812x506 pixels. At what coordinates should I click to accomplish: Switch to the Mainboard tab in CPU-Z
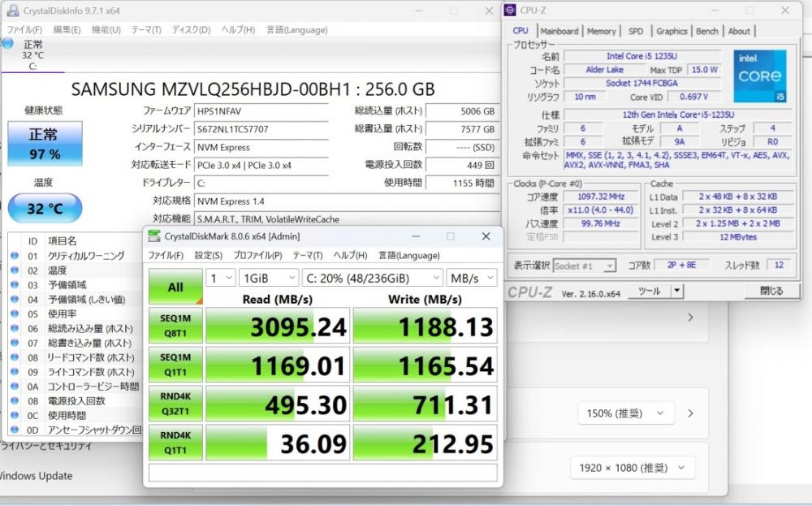pyautogui.click(x=559, y=31)
